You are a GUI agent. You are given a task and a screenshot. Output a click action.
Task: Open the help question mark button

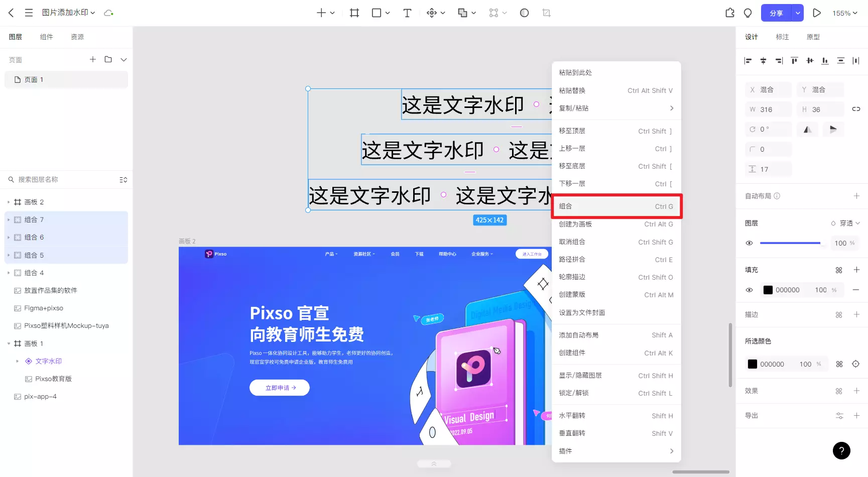(x=841, y=450)
